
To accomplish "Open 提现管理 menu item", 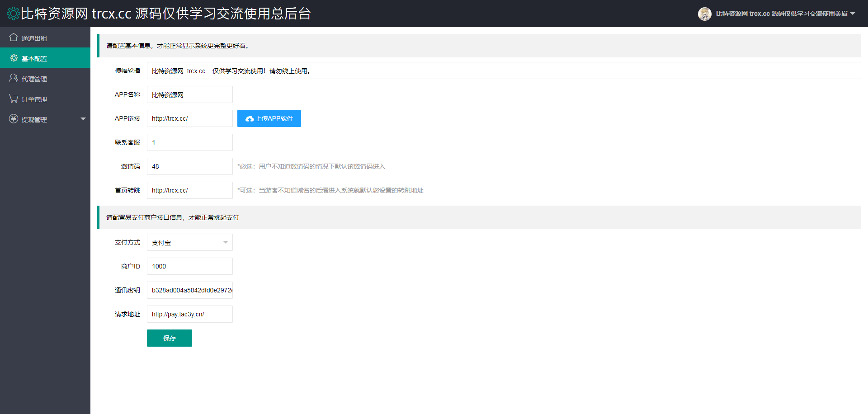I will coord(45,119).
